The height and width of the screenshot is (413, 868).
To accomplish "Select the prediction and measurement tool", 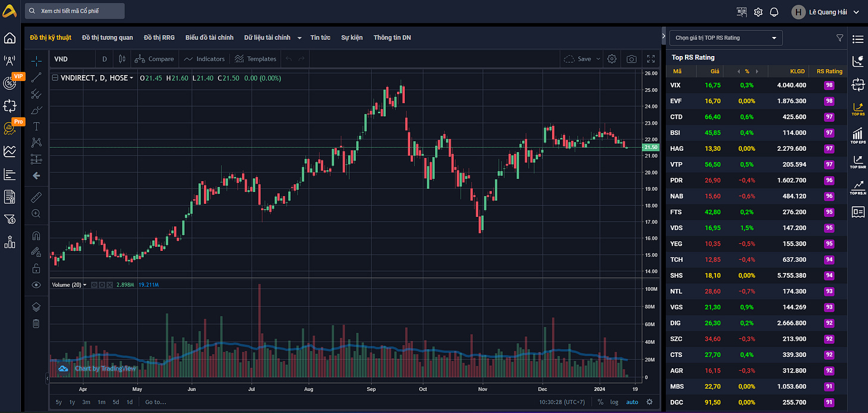I will (x=36, y=159).
